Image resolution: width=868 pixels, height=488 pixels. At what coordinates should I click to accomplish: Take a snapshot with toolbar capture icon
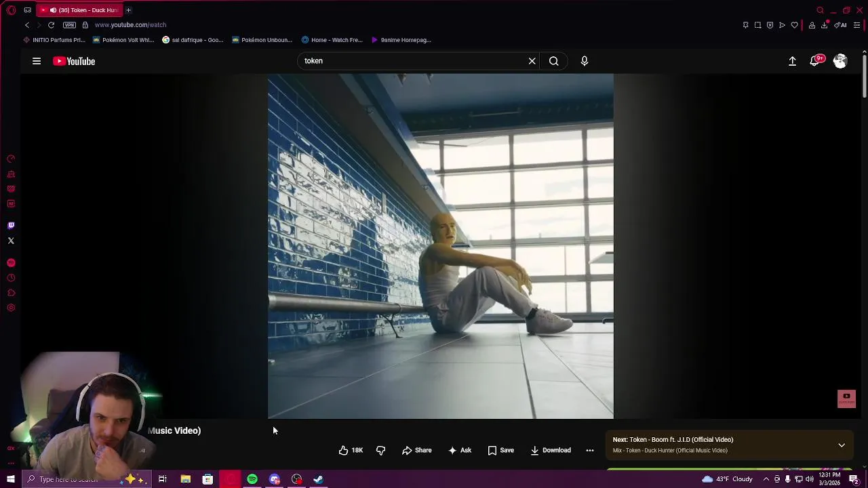click(x=757, y=25)
